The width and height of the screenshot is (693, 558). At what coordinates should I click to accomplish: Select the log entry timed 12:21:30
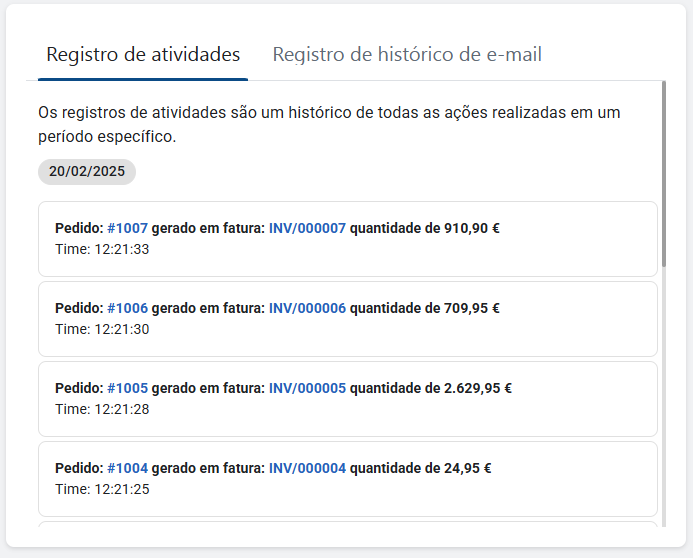coord(348,319)
